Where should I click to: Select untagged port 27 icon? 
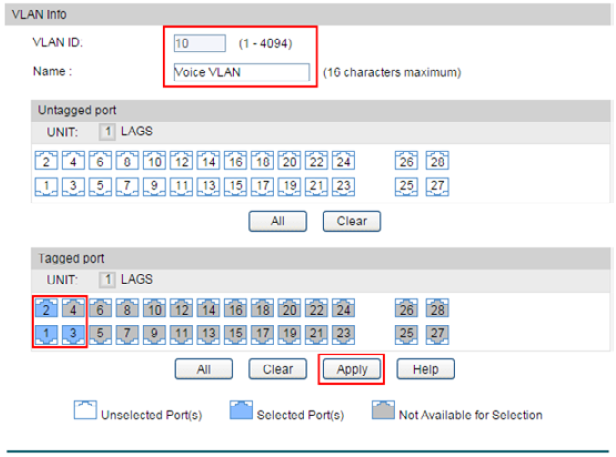click(437, 186)
